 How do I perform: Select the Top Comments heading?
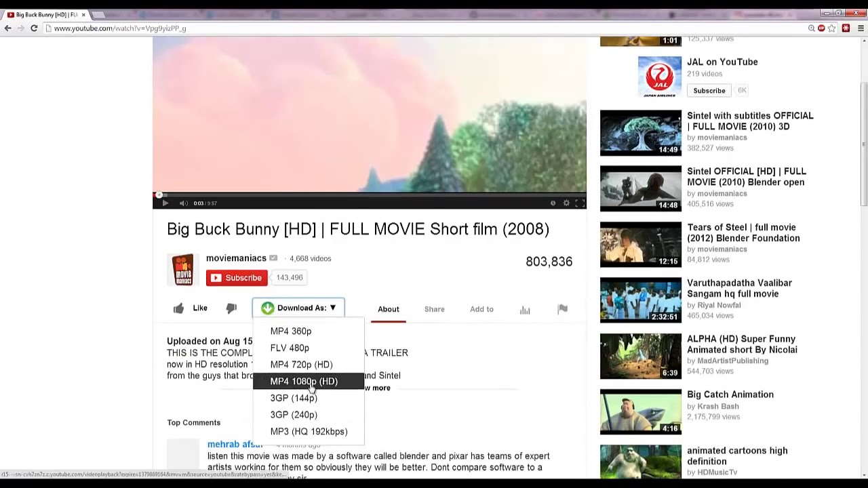pos(194,422)
